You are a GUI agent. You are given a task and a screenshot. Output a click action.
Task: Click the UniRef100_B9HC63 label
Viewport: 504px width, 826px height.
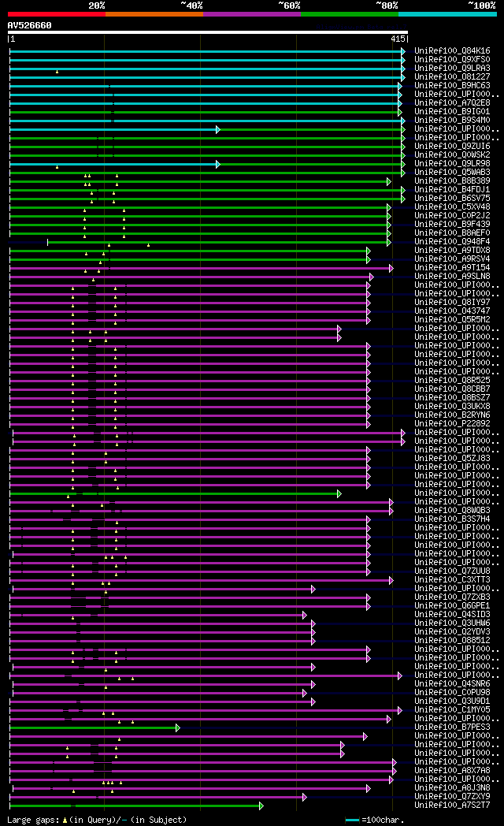(452, 85)
